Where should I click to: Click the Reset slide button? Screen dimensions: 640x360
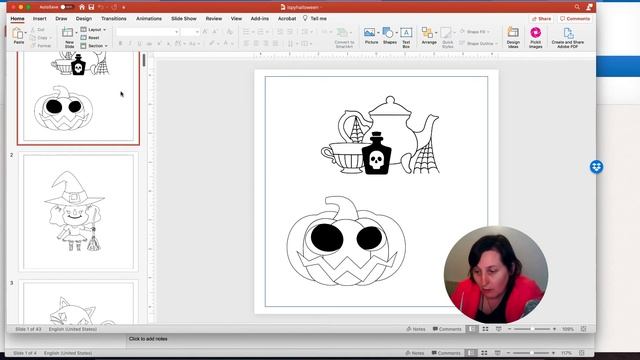click(x=90, y=38)
